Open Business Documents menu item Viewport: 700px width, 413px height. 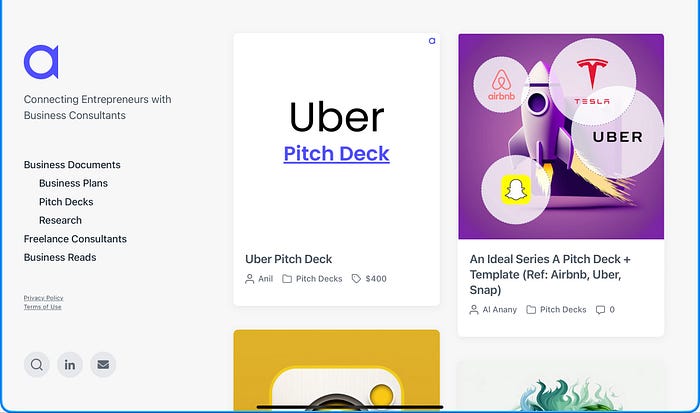point(72,165)
